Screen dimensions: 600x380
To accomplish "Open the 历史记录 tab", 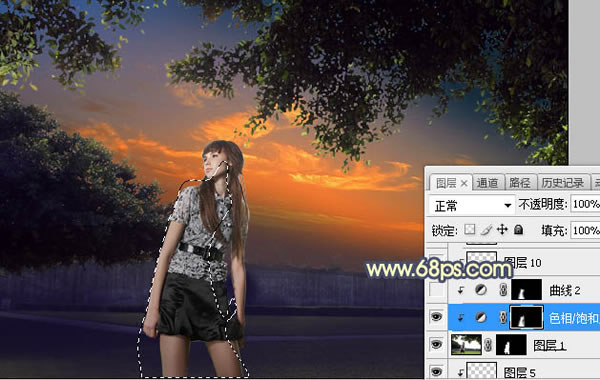I will pyautogui.click(x=562, y=183).
